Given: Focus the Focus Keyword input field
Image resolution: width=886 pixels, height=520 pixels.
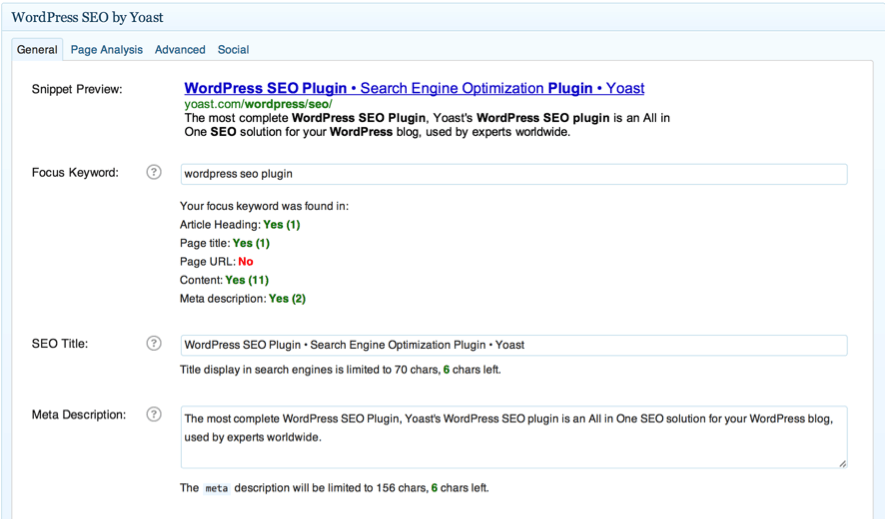Looking at the screenshot, I should [513, 174].
